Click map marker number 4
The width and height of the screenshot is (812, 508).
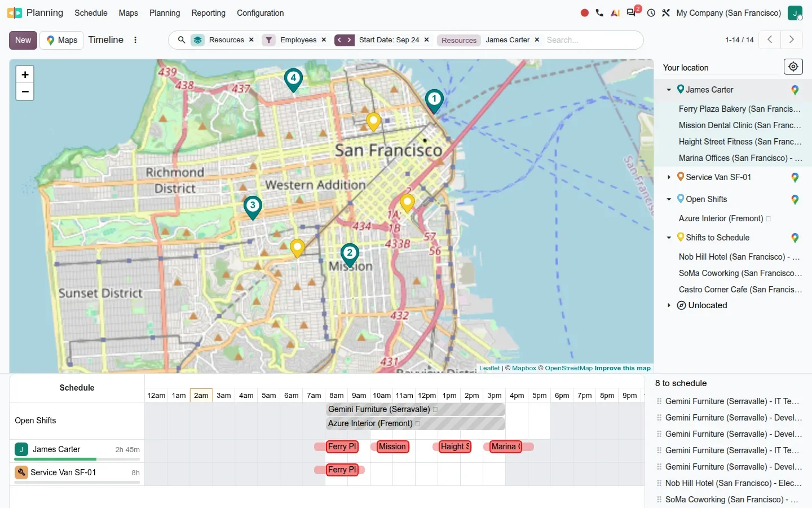[x=293, y=80]
